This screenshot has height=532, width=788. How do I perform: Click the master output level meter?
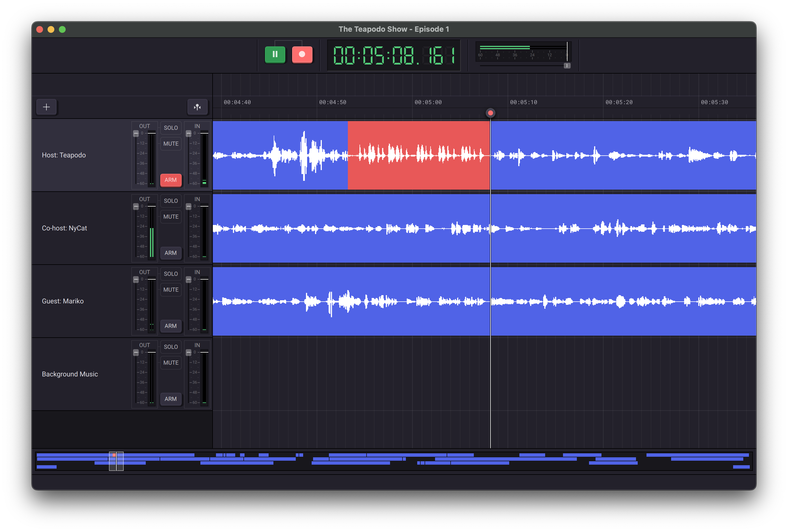(x=523, y=51)
